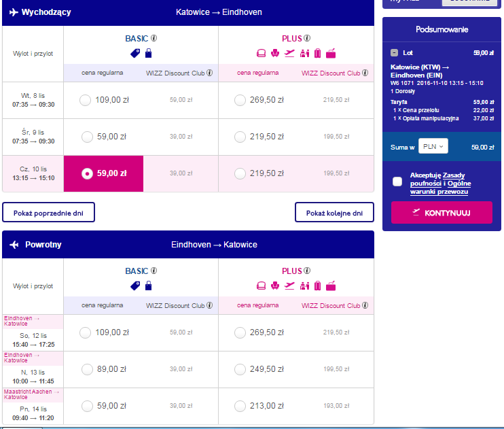504x429 pixels.
Task: Click the Katowice → Eindhoven header title
Action: [219, 12]
